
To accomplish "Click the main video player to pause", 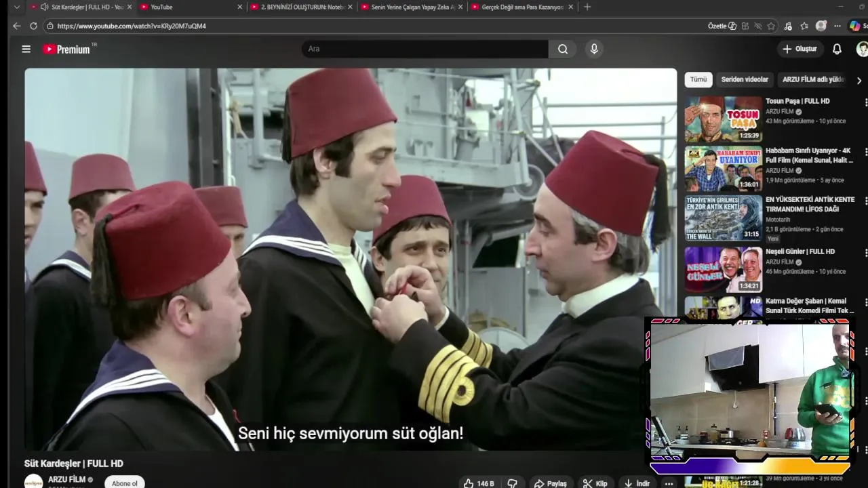I will click(x=351, y=259).
